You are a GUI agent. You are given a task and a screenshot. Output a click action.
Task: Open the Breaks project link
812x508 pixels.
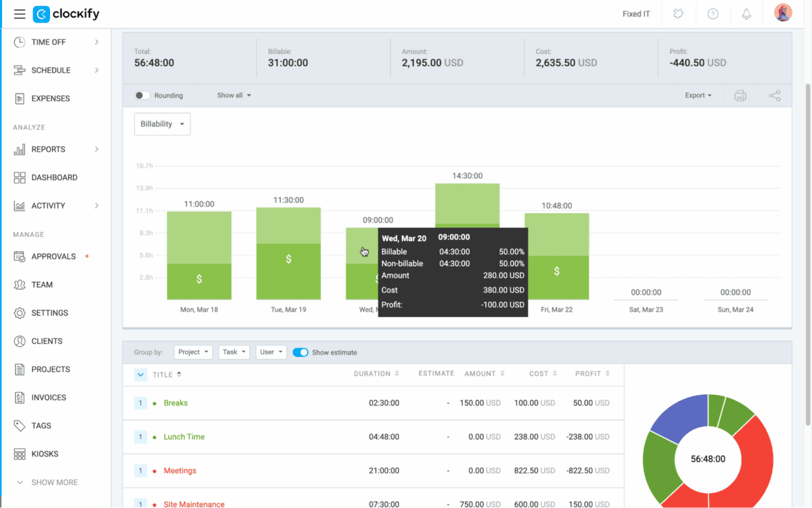click(176, 403)
